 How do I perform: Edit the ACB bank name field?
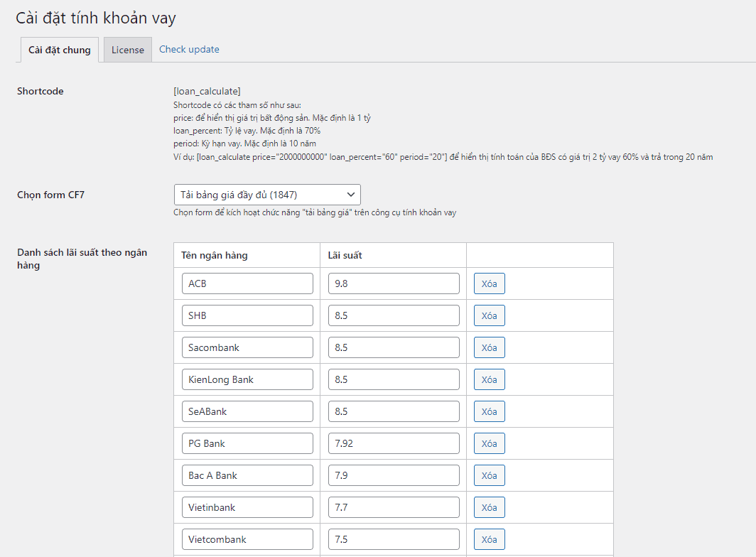[247, 283]
